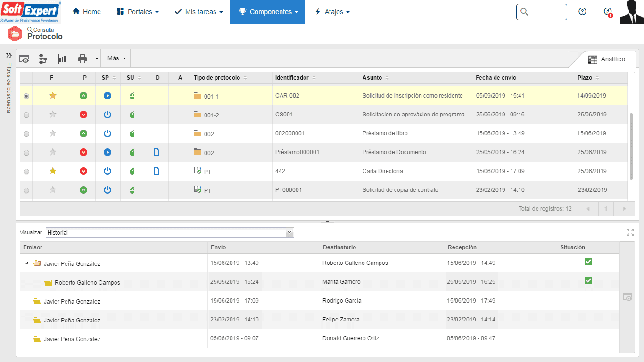This screenshot has height=362, width=644.
Task: Collapse the first Javier Peña González tree node
Action: [x=26, y=263]
